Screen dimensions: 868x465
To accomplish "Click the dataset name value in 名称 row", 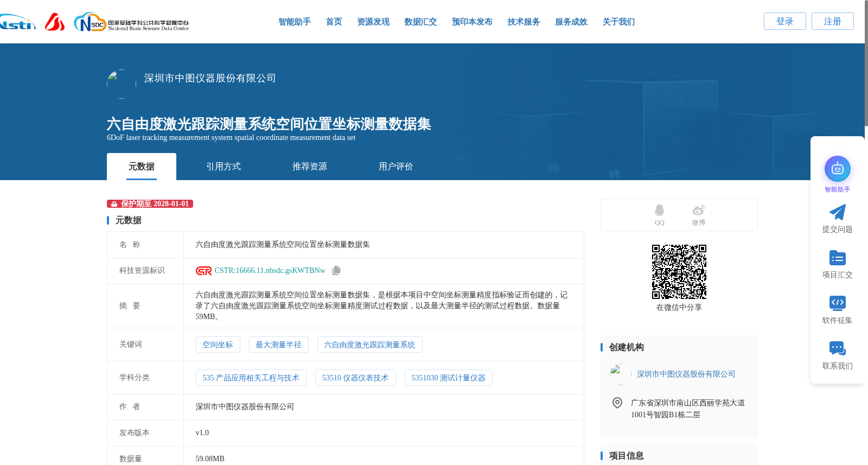I will pos(283,245).
